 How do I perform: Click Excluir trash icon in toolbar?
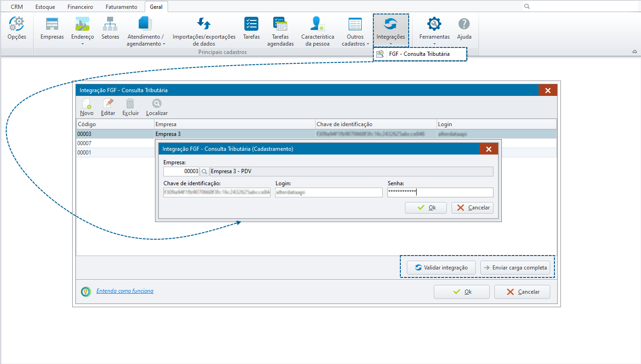point(130,107)
